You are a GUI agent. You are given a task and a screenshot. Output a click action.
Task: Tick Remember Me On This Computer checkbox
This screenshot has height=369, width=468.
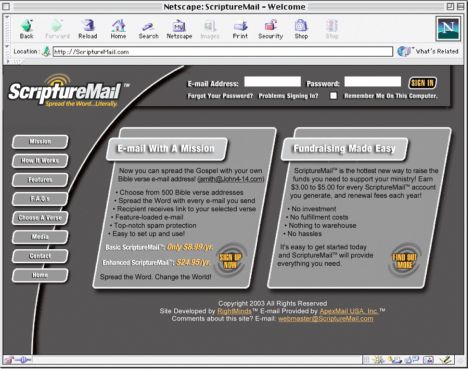[x=333, y=96]
